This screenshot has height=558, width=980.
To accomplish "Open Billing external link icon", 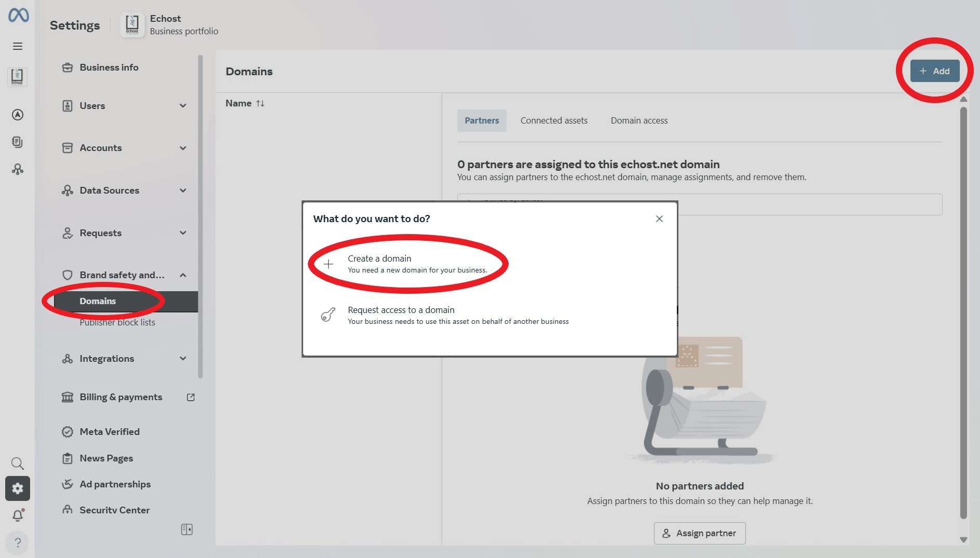I will pyautogui.click(x=190, y=397).
